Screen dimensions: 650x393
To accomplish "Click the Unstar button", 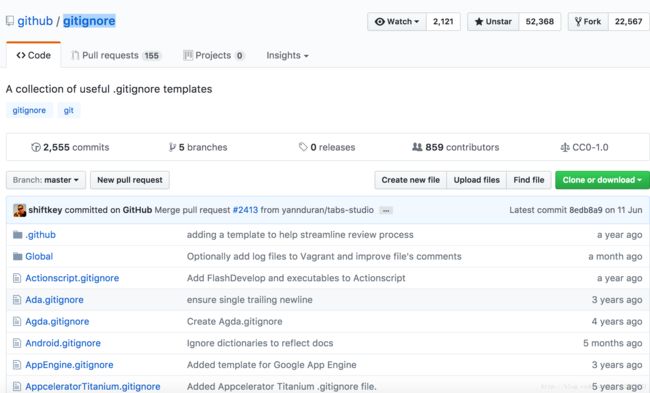I will coord(493,22).
